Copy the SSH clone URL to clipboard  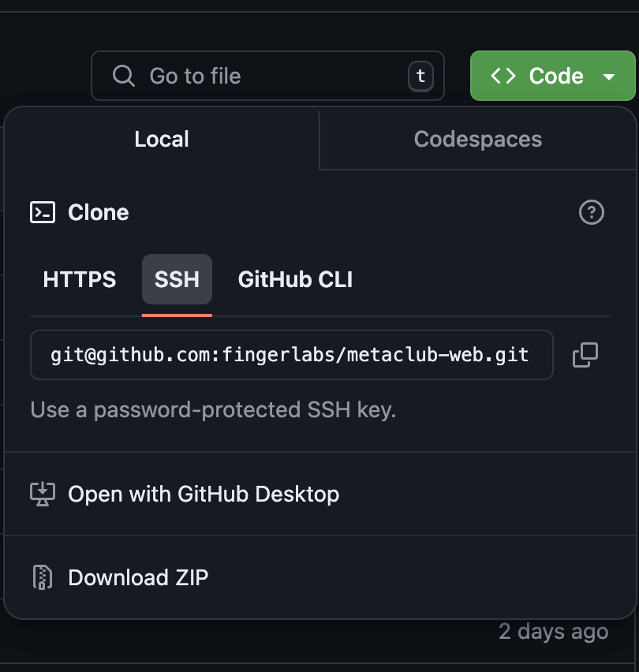pos(585,355)
